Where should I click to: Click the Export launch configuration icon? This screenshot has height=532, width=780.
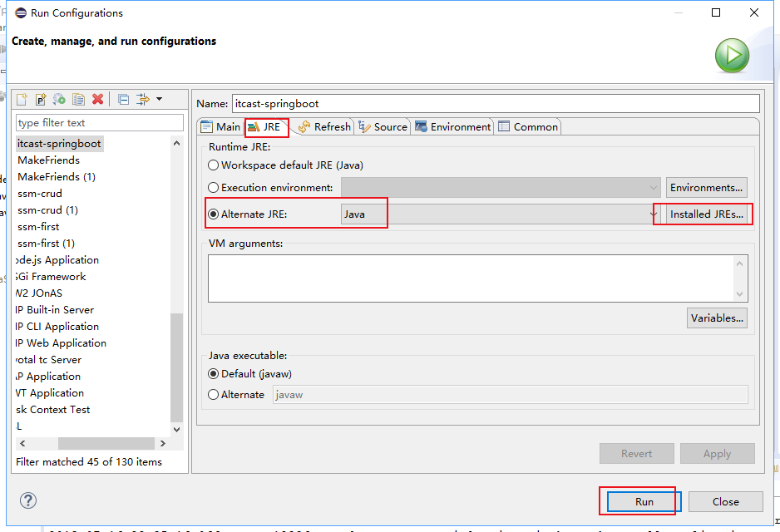tap(59, 99)
